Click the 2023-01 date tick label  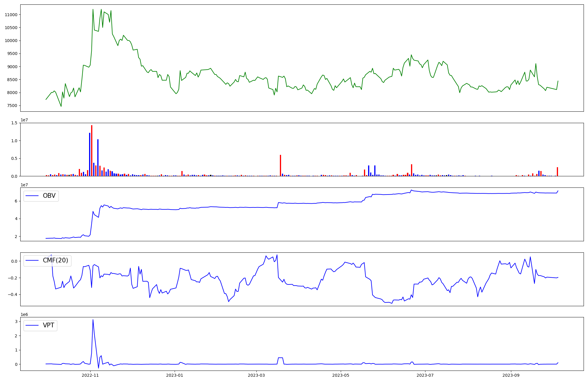tap(175, 375)
